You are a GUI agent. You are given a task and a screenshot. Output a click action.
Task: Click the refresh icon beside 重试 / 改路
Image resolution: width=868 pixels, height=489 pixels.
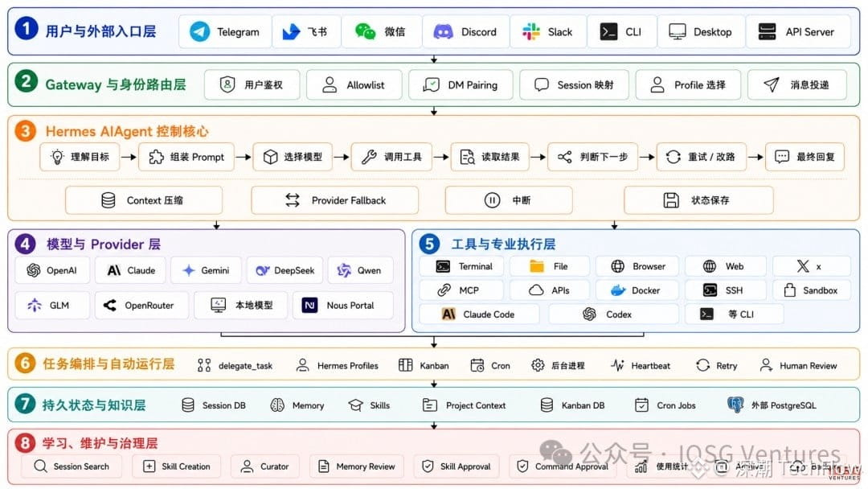[674, 157]
